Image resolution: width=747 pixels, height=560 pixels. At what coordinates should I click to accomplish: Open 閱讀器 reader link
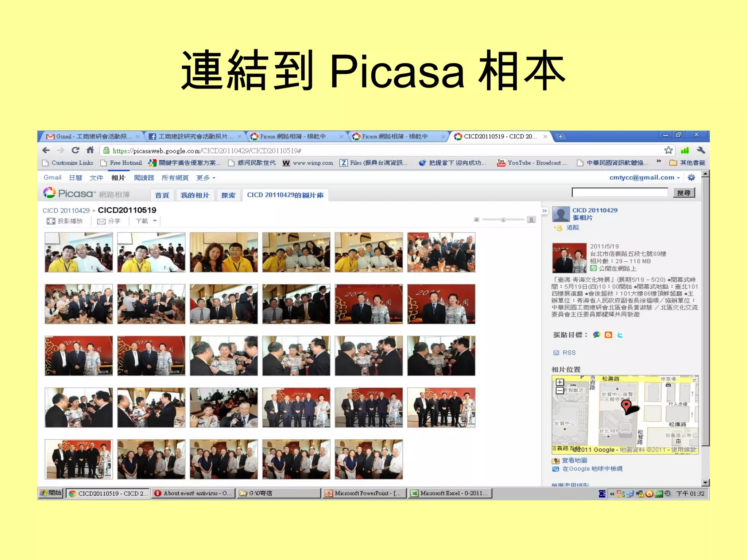click(144, 178)
